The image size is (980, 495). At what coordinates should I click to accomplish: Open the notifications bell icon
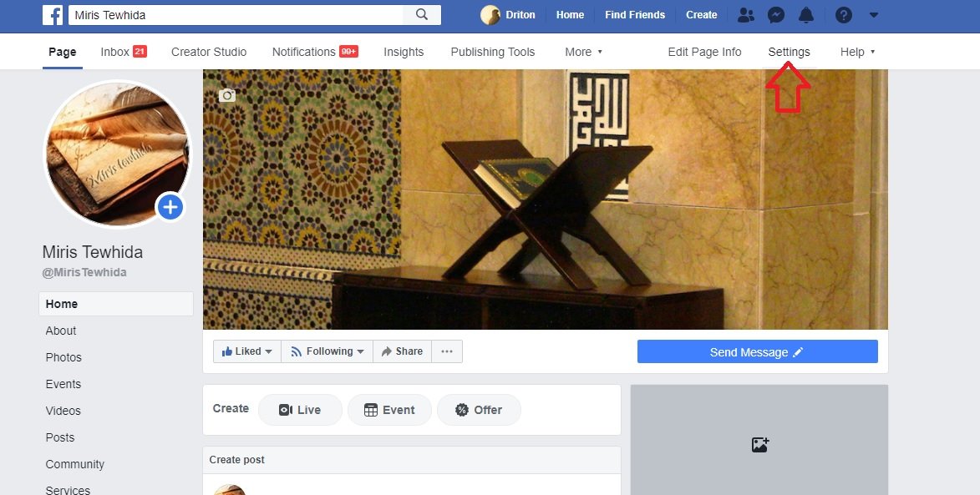[806, 15]
